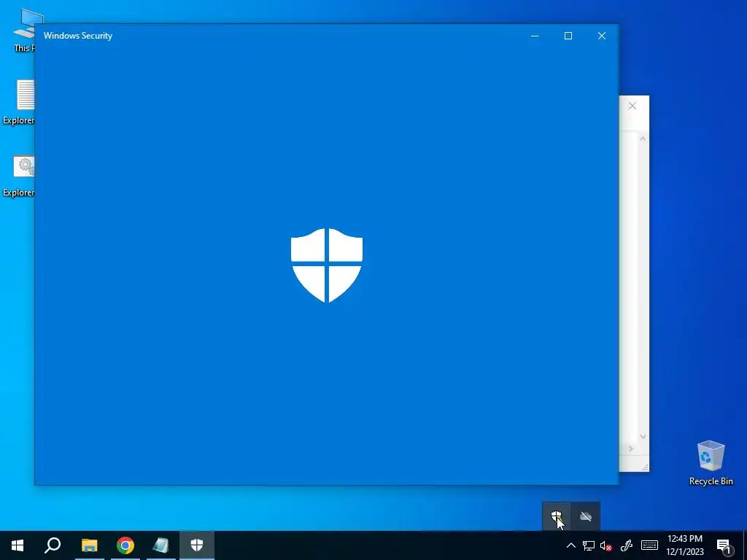Click the Windows Security title bar text
The image size is (747, 560).
78,36
